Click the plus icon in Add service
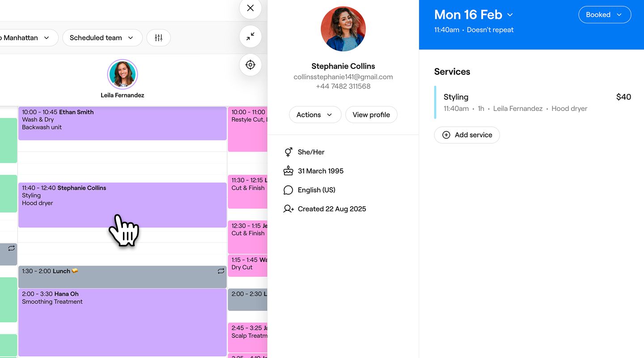The width and height of the screenshot is (644, 358). coord(446,135)
